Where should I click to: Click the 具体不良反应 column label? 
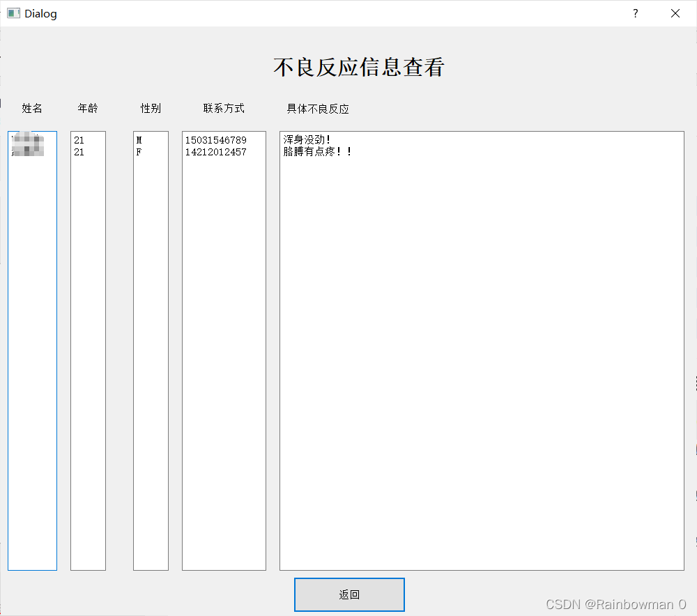(x=318, y=108)
